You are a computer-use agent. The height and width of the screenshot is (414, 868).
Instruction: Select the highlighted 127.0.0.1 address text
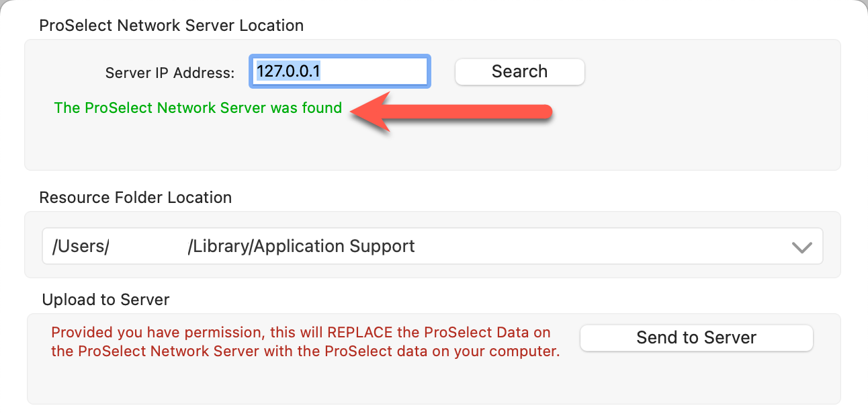288,71
